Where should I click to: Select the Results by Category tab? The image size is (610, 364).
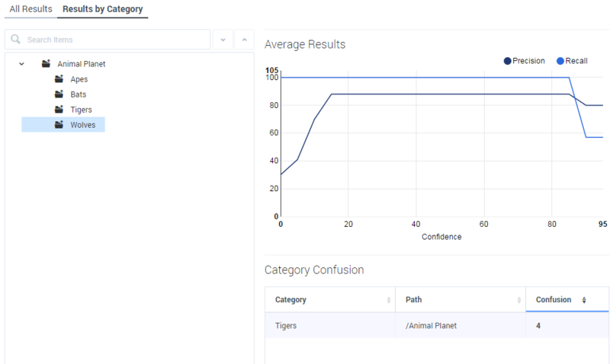[103, 9]
